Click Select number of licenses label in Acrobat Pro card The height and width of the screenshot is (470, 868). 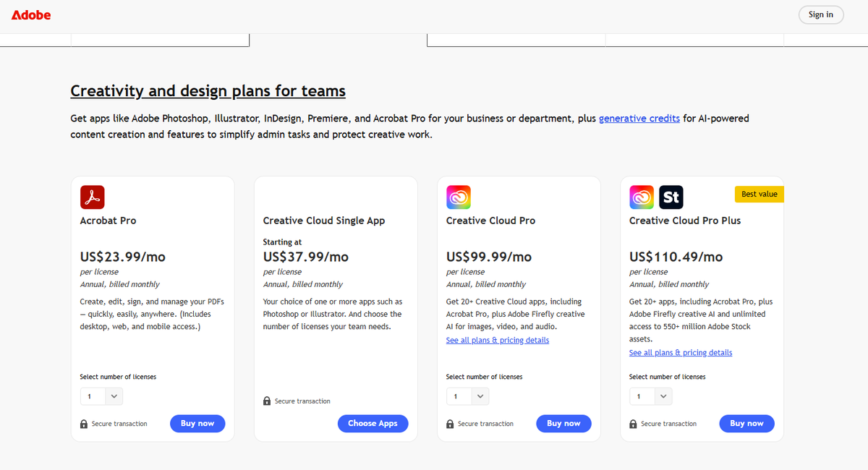coord(118,377)
